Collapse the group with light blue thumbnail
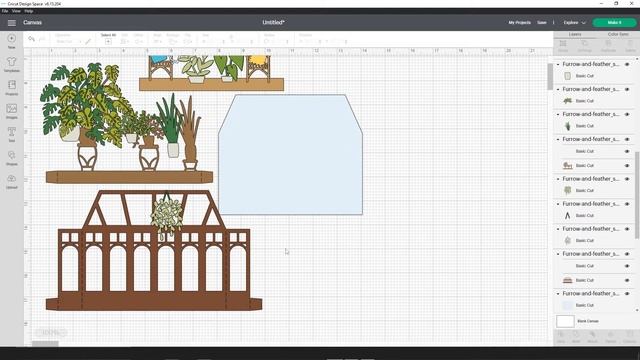Image resolution: width=640 pixels, height=360 pixels. point(558,294)
